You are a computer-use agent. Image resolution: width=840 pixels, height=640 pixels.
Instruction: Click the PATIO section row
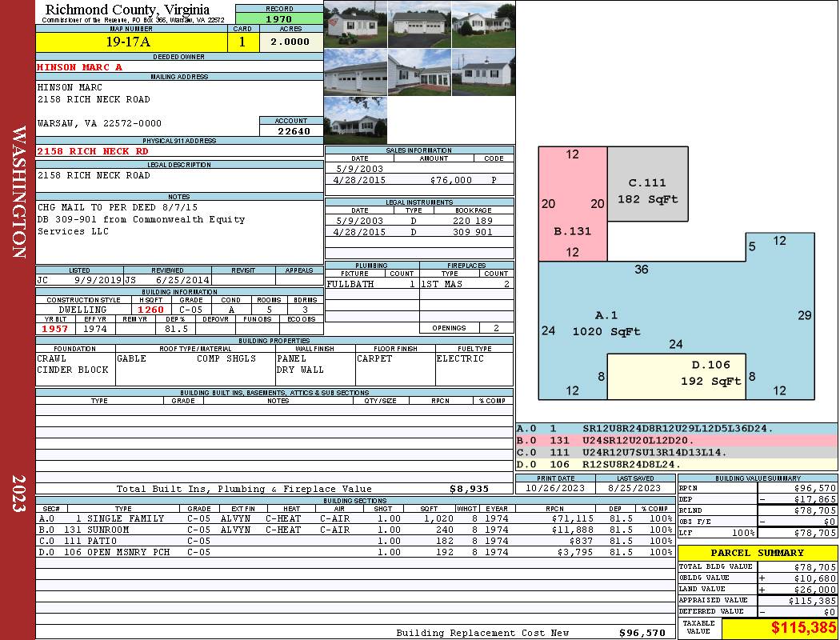355,541
